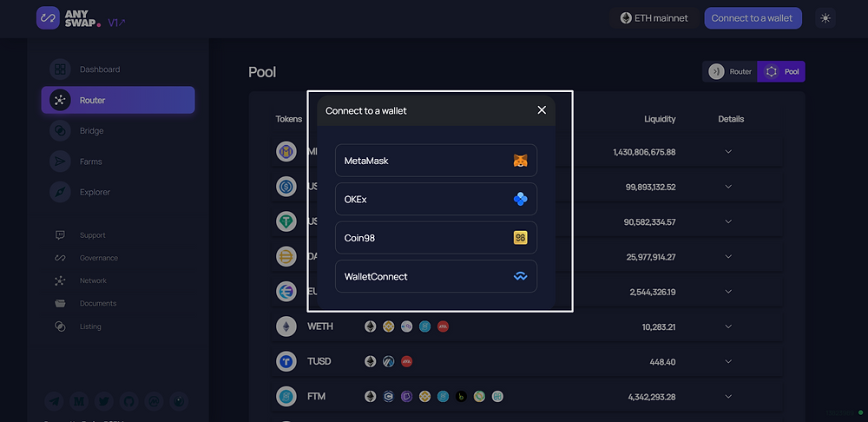
Task: Click the Explorer compass icon
Action: (60, 192)
